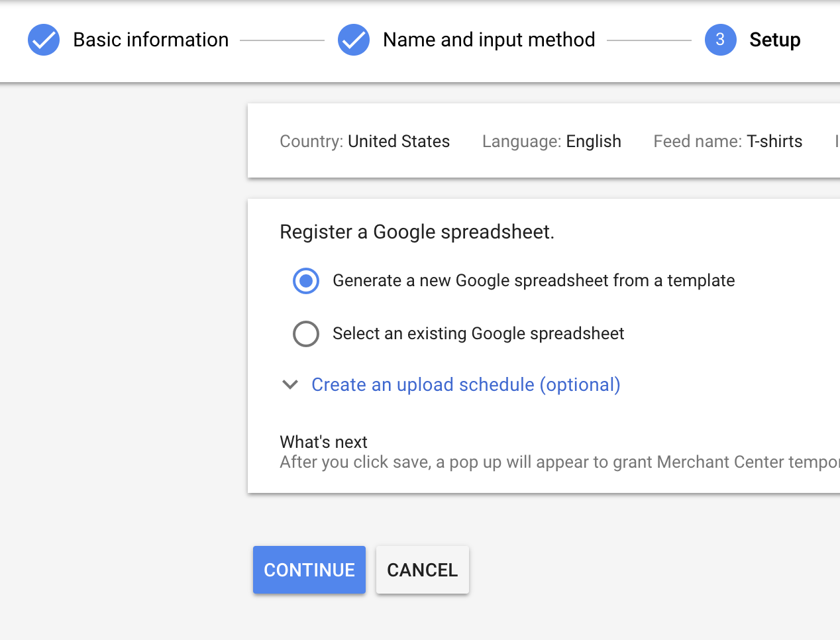Click the 'Register a Google spreadsheet.' heading
The image size is (840, 640).
coord(417,232)
